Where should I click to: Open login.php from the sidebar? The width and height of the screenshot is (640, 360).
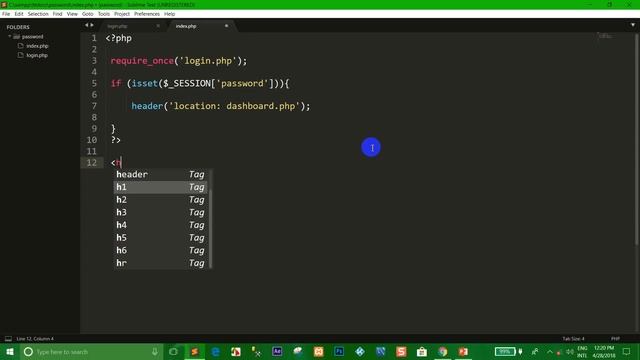coord(37,55)
